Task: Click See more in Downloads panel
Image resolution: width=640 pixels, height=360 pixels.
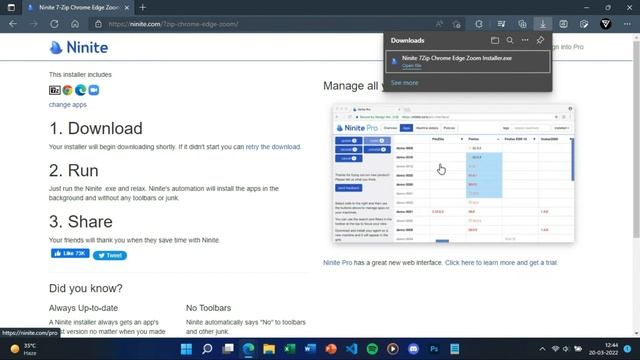Action: click(x=404, y=83)
